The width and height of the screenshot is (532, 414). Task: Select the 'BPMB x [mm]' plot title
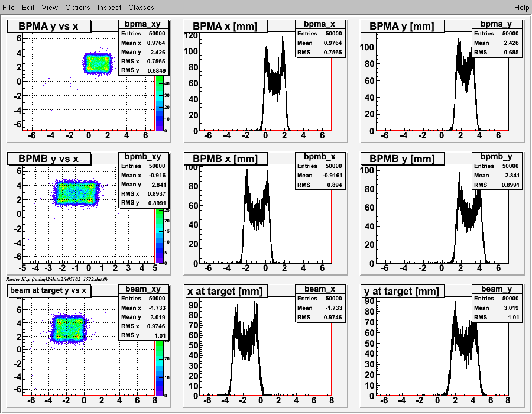tap(226, 159)
